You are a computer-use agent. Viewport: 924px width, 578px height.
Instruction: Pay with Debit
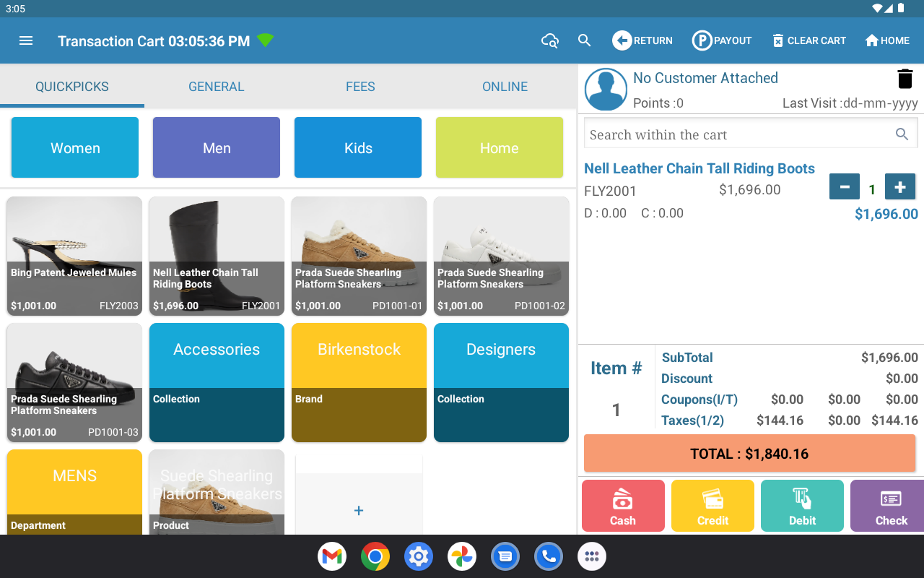click(x=802, y=506)
